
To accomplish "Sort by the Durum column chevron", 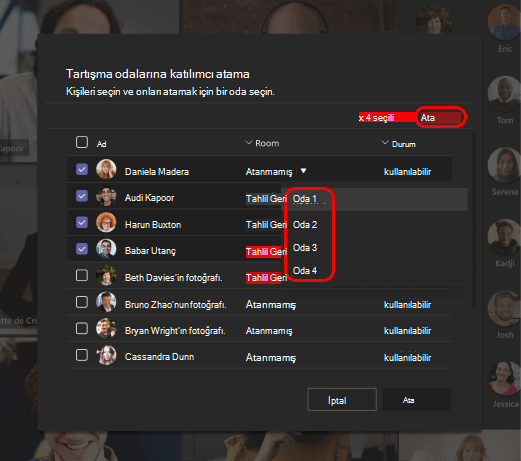I will [385, 143].
